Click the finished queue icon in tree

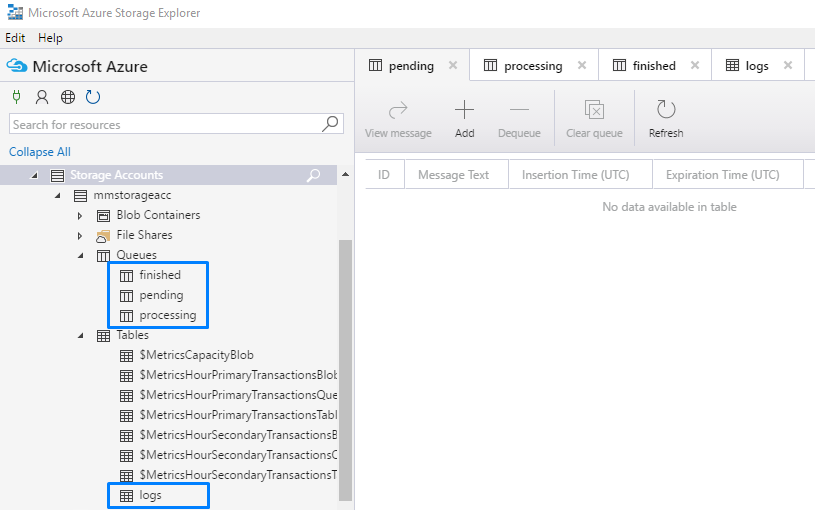click(x=126, y=276)
